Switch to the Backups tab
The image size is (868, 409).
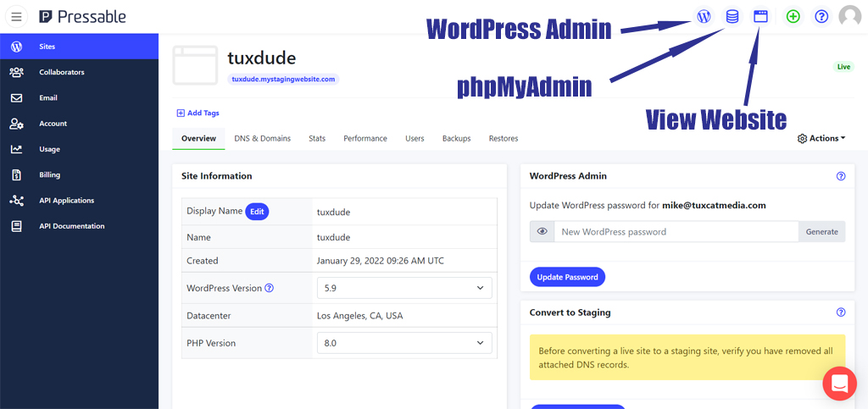[x=457, y=138]
